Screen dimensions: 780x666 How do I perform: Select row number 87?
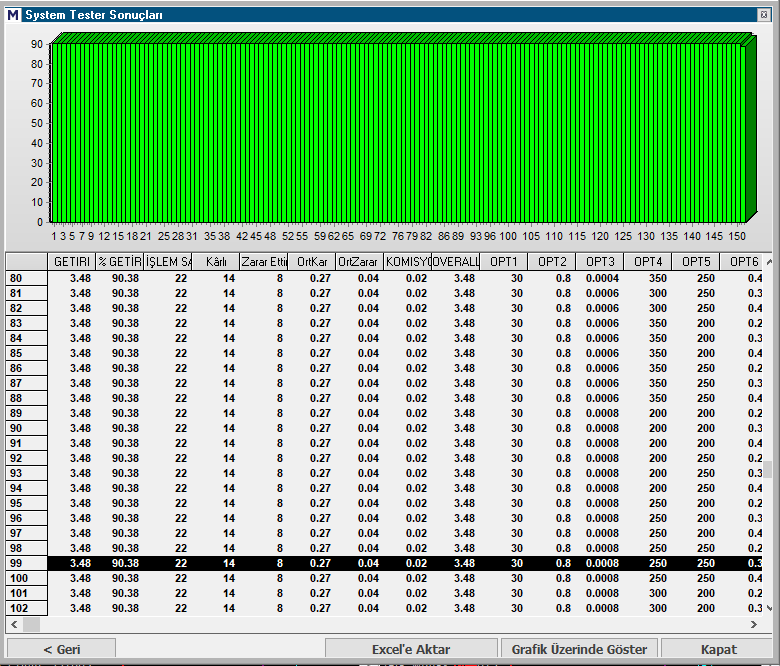tap(26, 383)
